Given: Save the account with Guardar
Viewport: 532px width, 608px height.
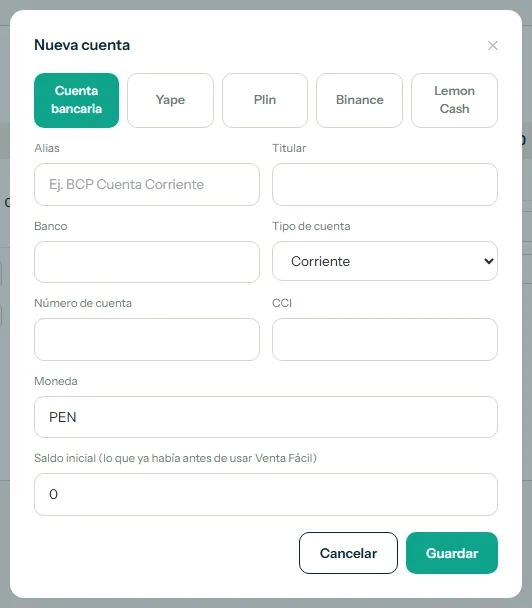Looking at the screenshot, I should (x=452, y=553).
